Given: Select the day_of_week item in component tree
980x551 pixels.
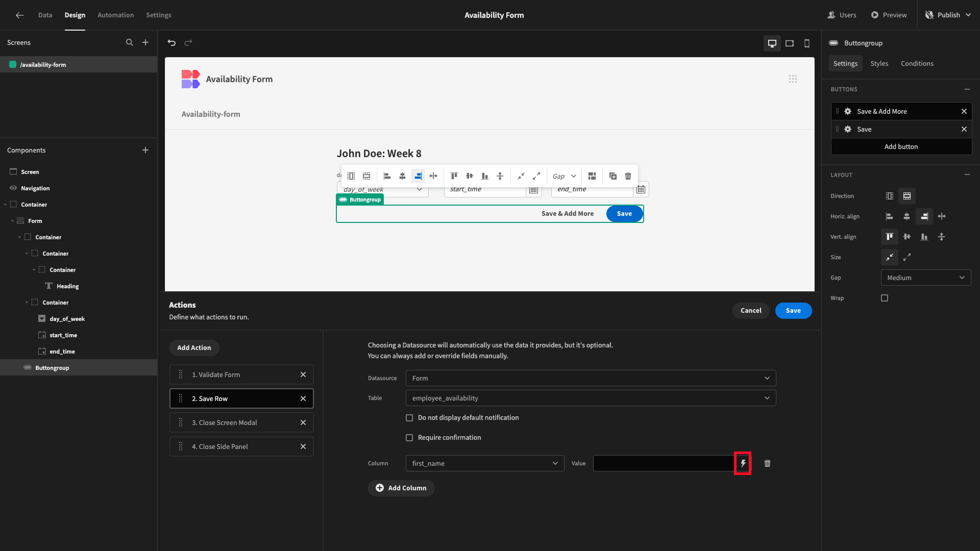Looking at the screenshot, I should pos(67,319).
